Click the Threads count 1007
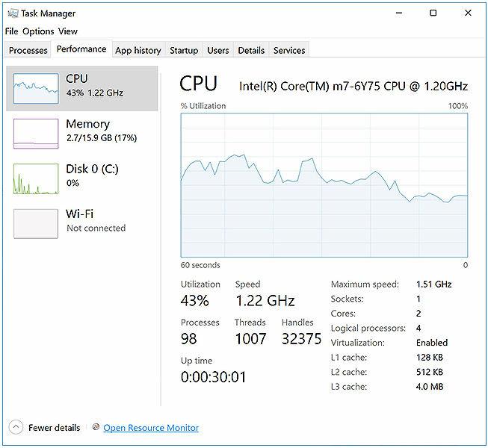This screenshot has height=448, width=488. [250, 338]
